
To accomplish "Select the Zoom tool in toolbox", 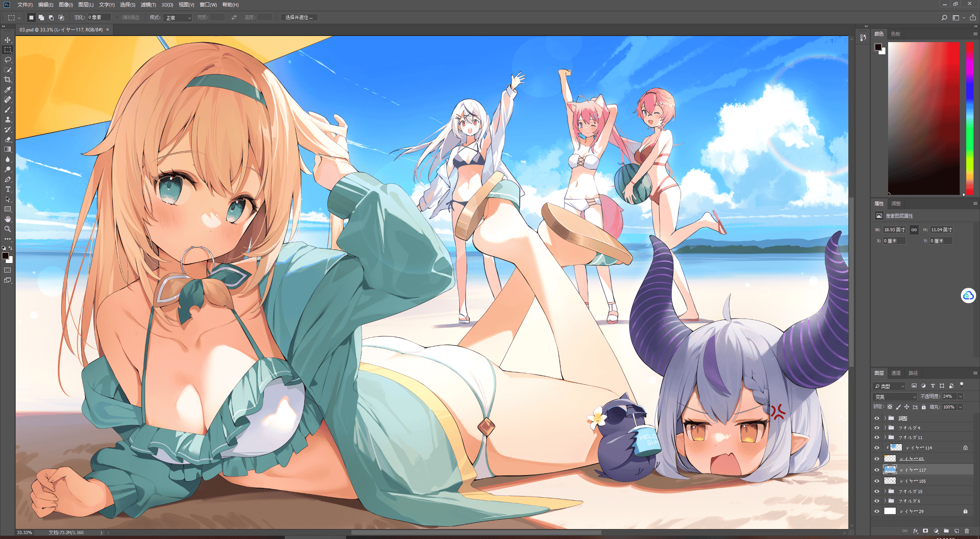I will [8, 229].
